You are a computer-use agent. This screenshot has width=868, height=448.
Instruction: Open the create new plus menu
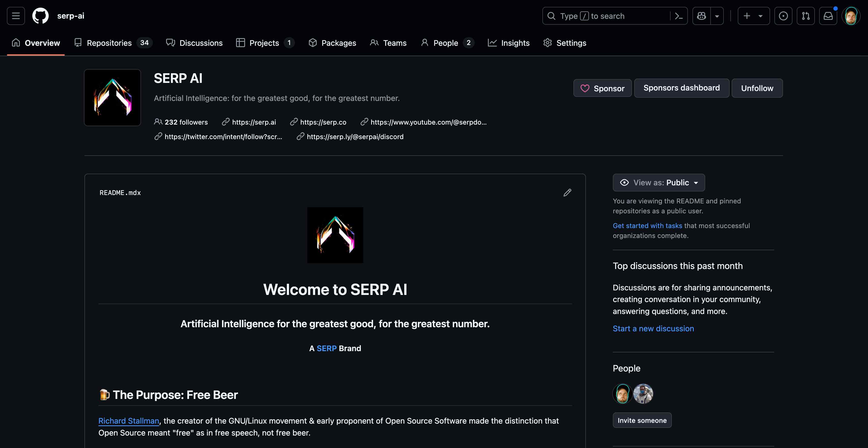(754, 16)
